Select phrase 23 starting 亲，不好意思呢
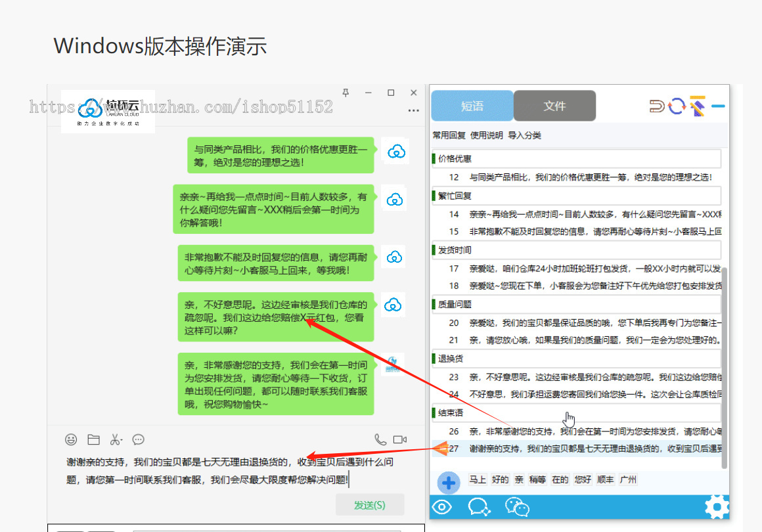Screen dimensions: 762x532 [577, 377]
